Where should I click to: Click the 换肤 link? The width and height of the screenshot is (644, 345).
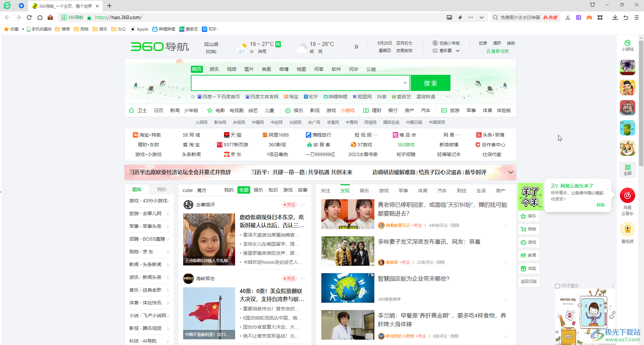coord(511,43)
